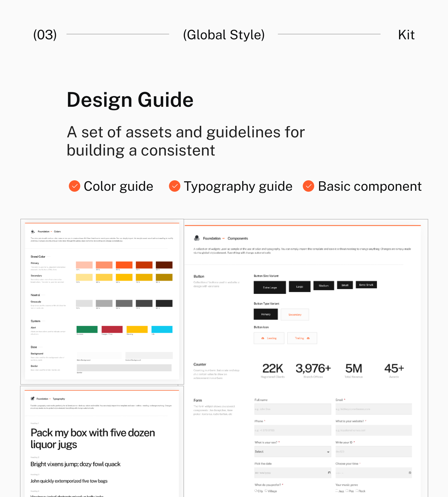The image size is (448, 497).
Task: Click into the Full name input field
Action: click(293, 409)
